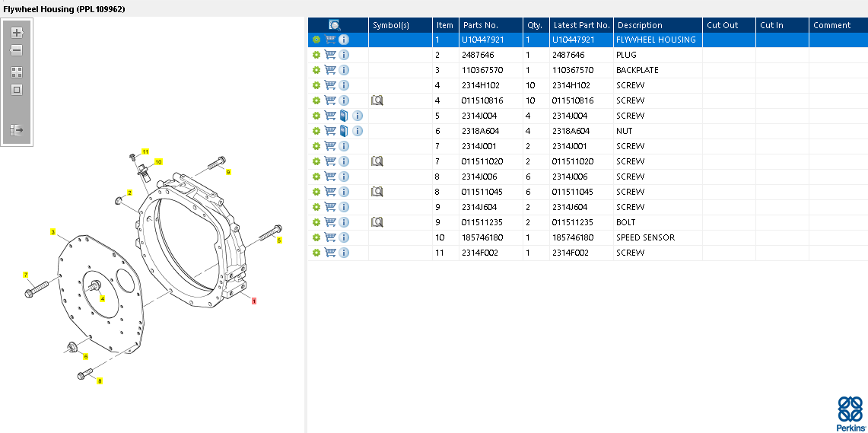Screen dimensions: 868x433
Task: Click the FLYWHEEL HOUSING description cell
Action: click(657, 40)
